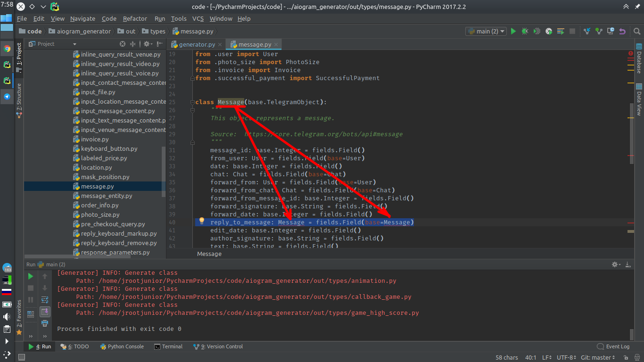Open the Refactor menu
This screenshot has height=362, width=644.
pyautogui.click(x=135, y=18)
